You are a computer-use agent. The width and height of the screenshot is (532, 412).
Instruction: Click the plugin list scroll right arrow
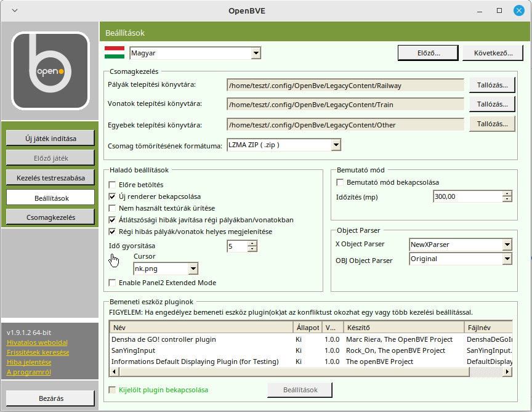507,372
